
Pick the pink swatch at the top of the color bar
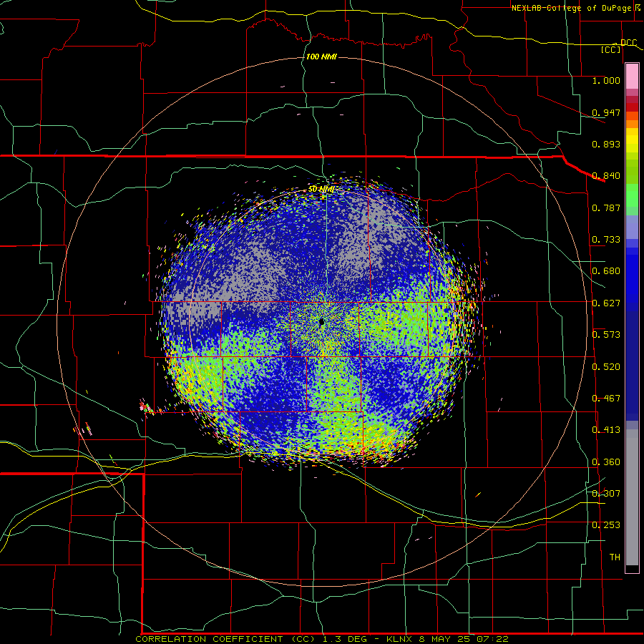(632, 77)
